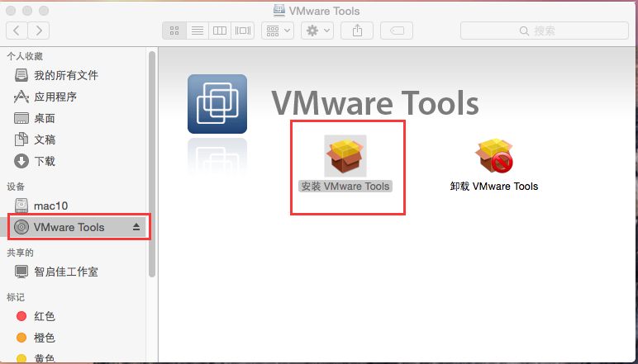Switch to list view

198,31
